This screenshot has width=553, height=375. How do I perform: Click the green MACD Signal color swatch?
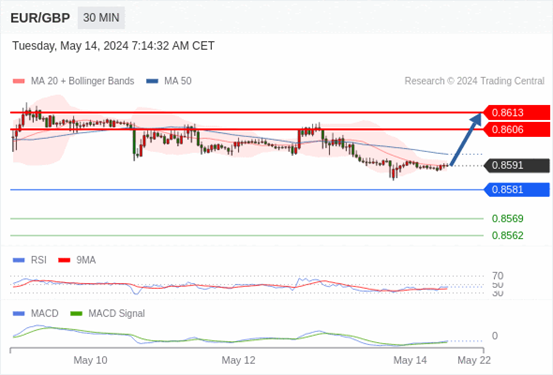point(76,313)
